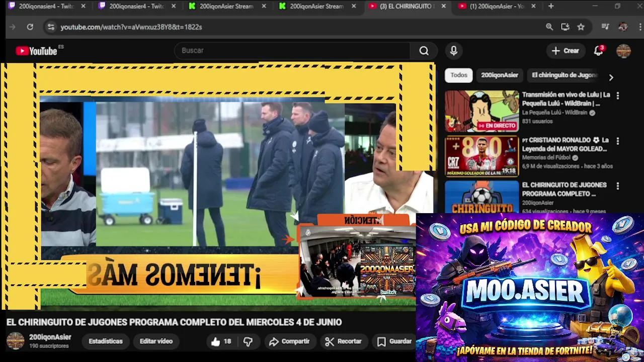Close the (1) 200iqonAsier YouTube tab
This screenshot has height=362, width=644.
click(534, 6)
